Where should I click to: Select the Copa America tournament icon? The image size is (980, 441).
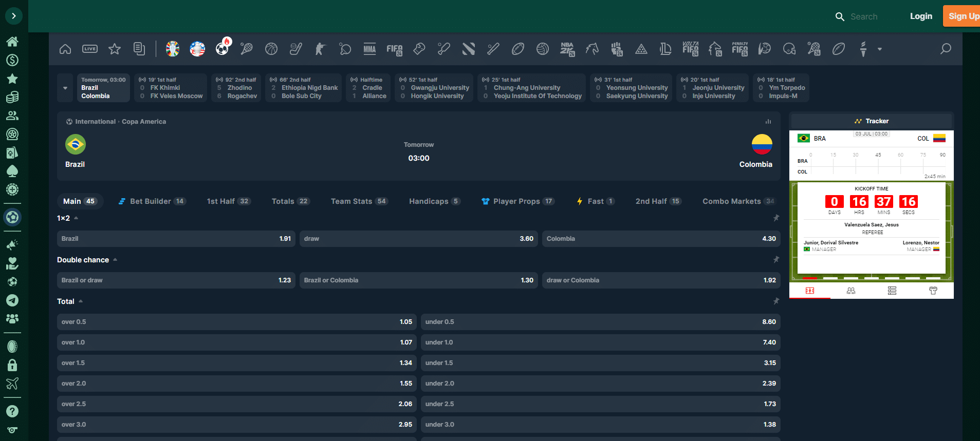[197, 49]
